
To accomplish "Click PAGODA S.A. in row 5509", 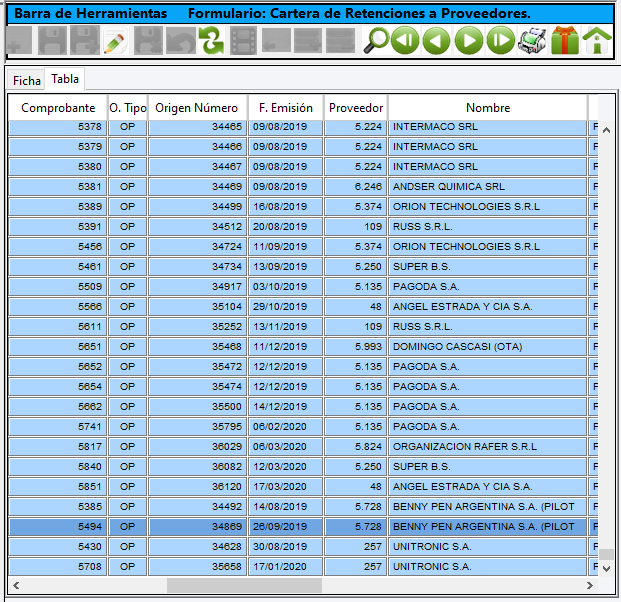I will click(488, 287).
